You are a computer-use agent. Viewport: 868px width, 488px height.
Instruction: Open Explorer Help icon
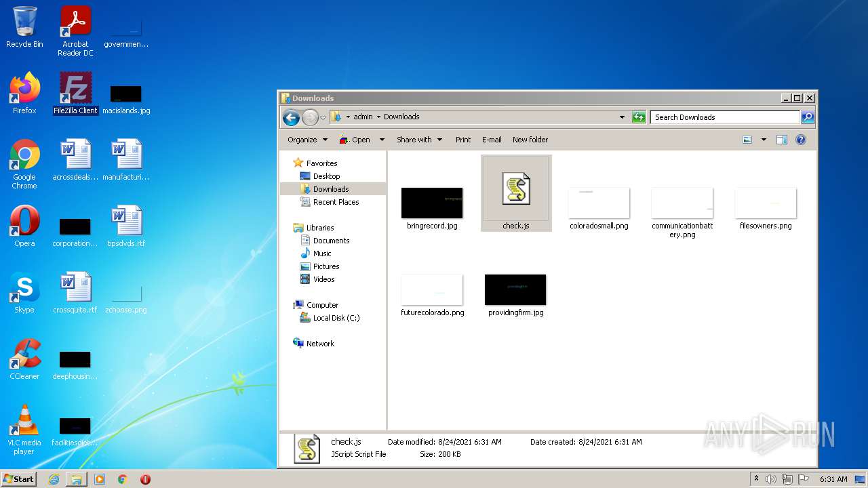click(x=801, y=140)
